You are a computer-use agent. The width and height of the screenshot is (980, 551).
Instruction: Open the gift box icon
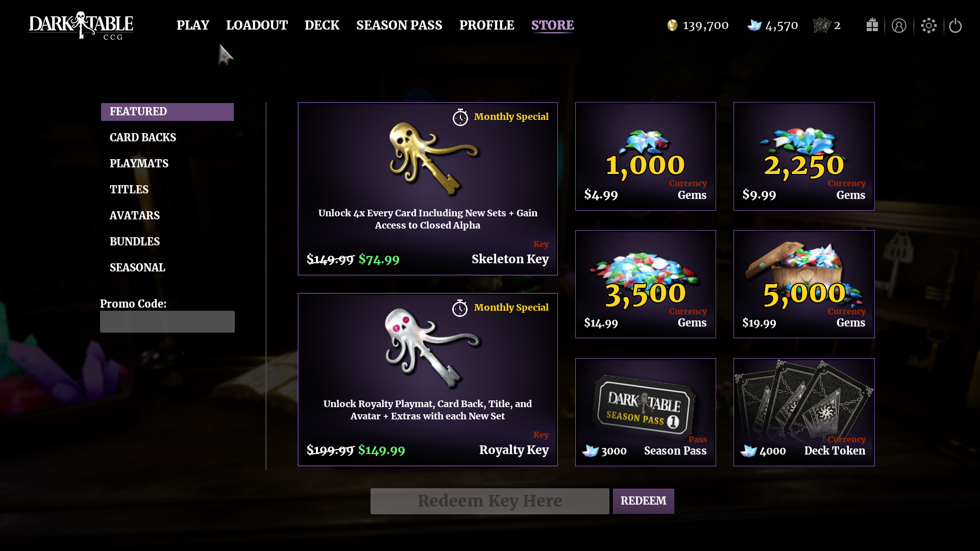pyautogui.click(x=872, y=25)
